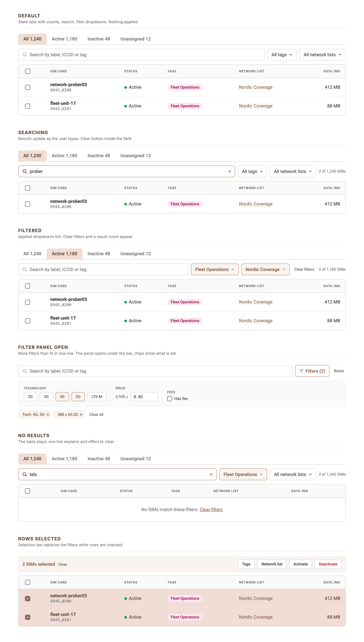
Task: Open 'All network lists' dropdown in No Results section
Action: coord(293,474)
